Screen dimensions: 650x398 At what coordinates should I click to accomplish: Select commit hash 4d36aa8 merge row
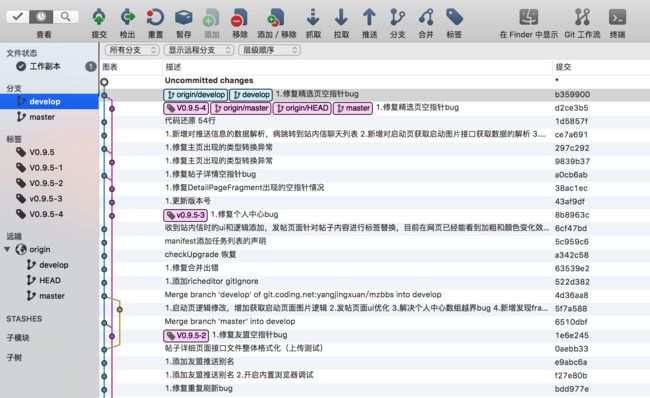(x=375, y=295)
